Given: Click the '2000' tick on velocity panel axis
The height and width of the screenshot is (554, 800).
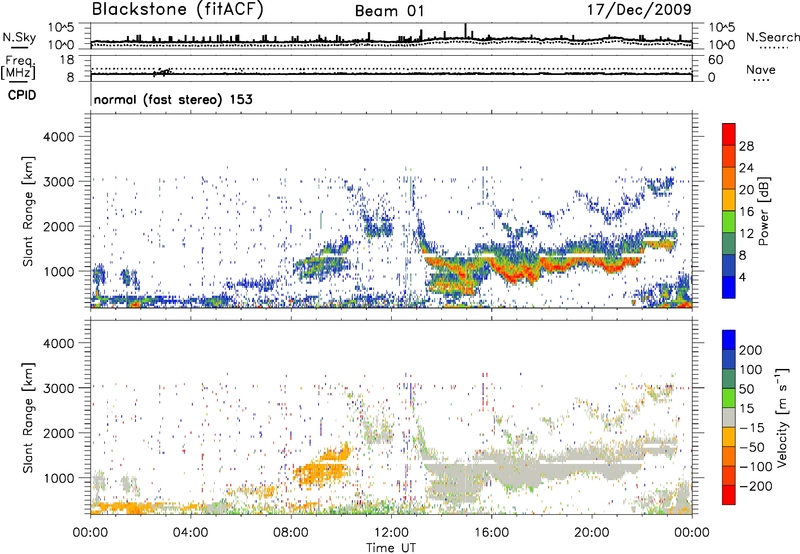Looking at the screenshot, I should click(x=59, y=433).
